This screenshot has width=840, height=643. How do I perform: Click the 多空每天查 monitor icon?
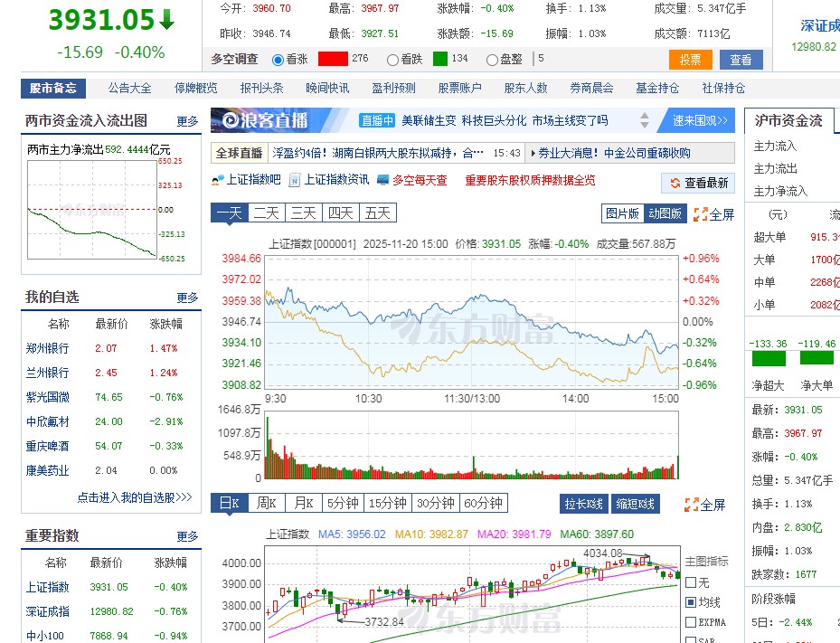coord(381,179)
